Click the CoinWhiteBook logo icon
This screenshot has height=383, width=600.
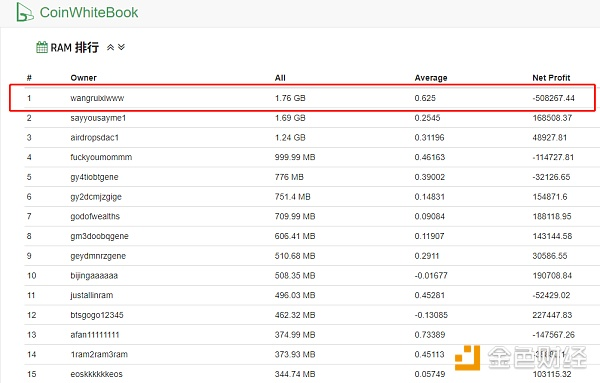[x=25, y=12]
